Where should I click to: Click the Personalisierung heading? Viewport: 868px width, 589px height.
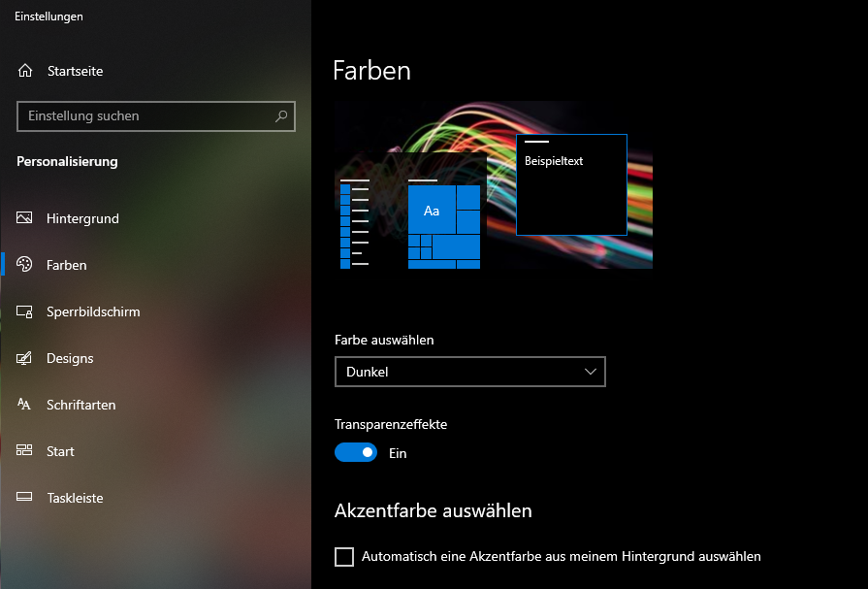67,161
